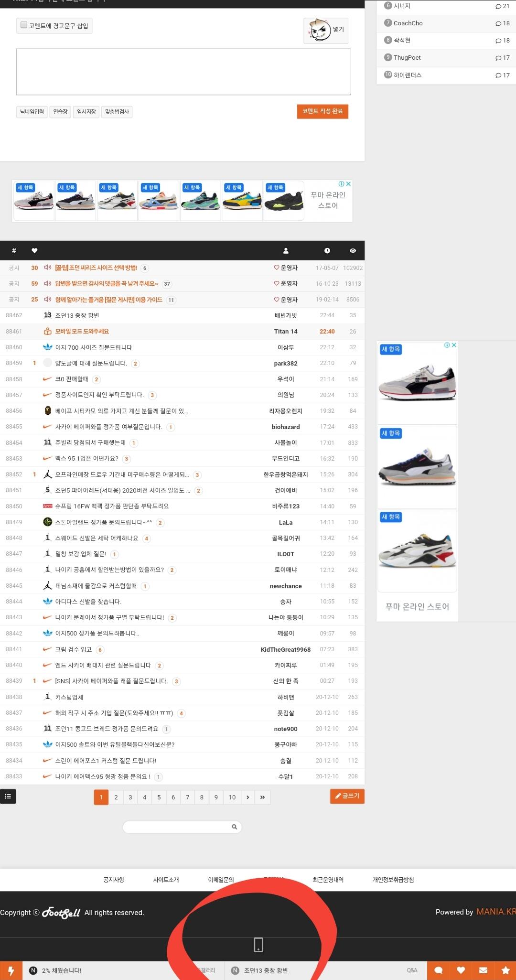Open the envelope messages icon in bottom bar
This screenshot has width=516, height=980.
tap(483, 970)
